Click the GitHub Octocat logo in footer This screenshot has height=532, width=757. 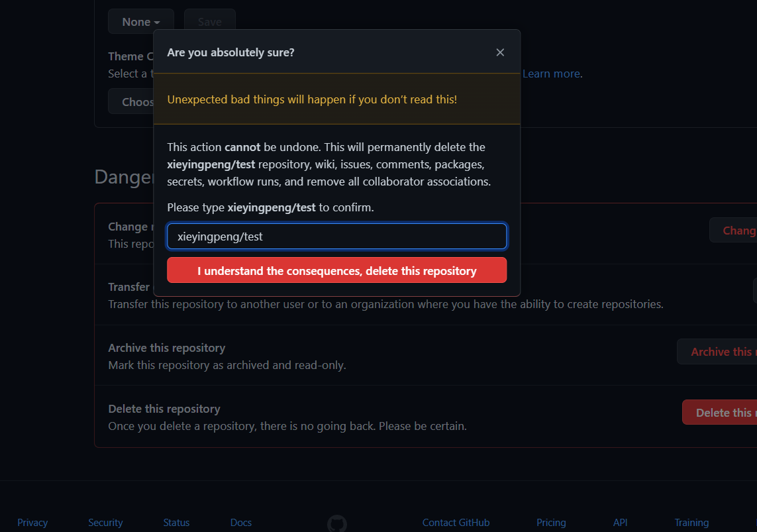point(337,523)
